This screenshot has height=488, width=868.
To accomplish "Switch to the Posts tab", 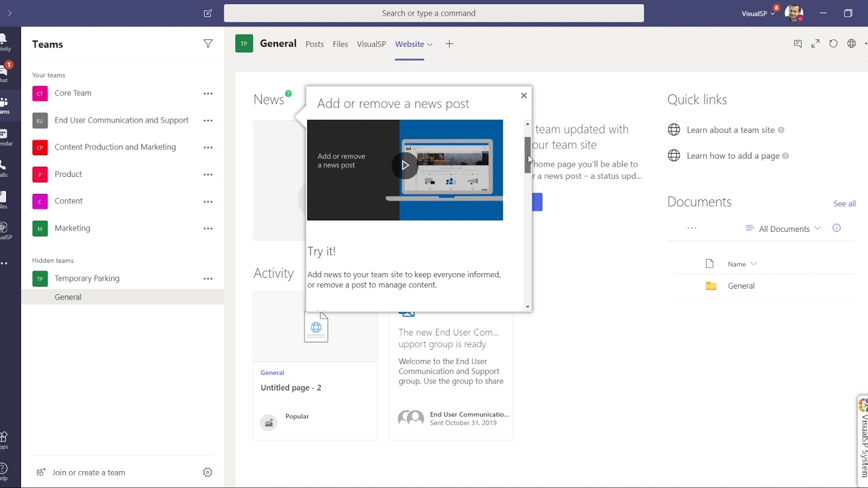I will [315, 44].
